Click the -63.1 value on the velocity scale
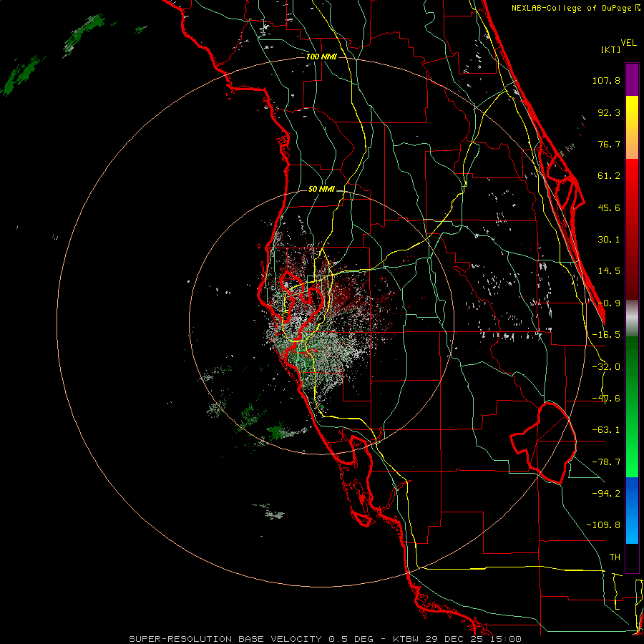644x644 pixels. (x=606, y=430)
